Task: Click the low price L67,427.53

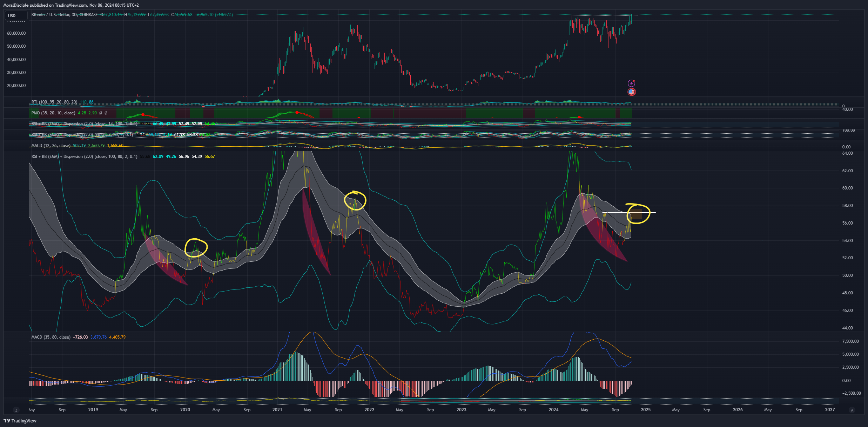Action: coord(158,15)
